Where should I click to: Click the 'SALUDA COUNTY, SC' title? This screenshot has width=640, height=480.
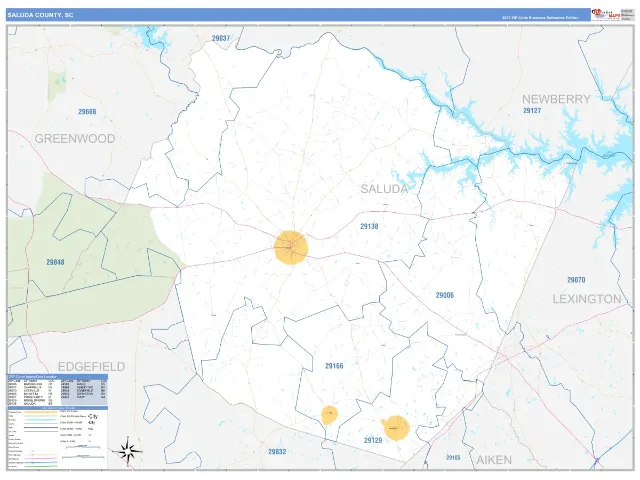click(x=40, y=15)
